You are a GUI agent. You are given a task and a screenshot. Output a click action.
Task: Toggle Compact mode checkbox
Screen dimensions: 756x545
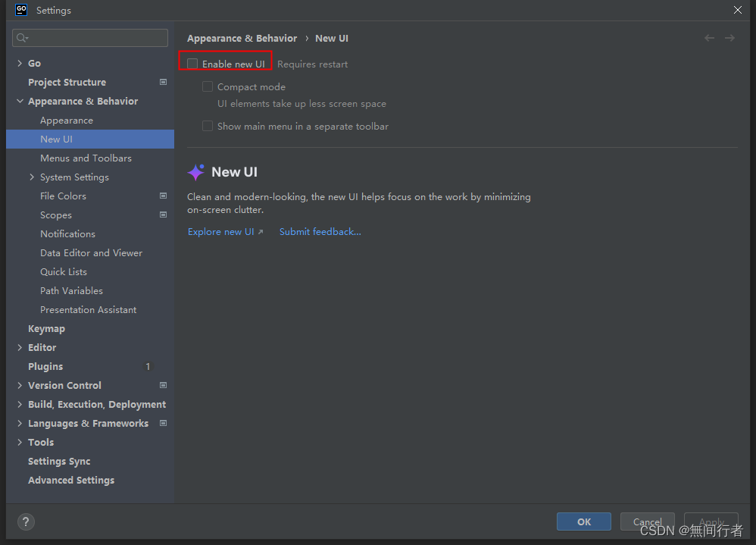point(208,87)
